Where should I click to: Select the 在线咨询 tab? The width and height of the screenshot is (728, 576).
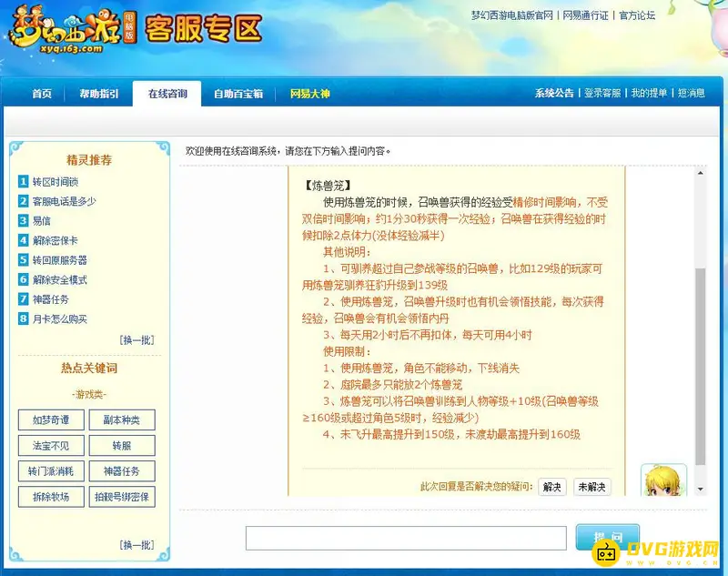(x=167, y=94)
